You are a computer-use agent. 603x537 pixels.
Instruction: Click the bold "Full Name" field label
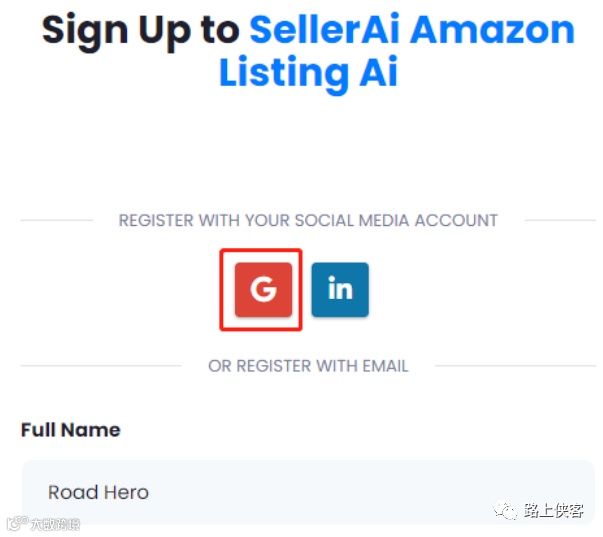[x=71, y=430]
